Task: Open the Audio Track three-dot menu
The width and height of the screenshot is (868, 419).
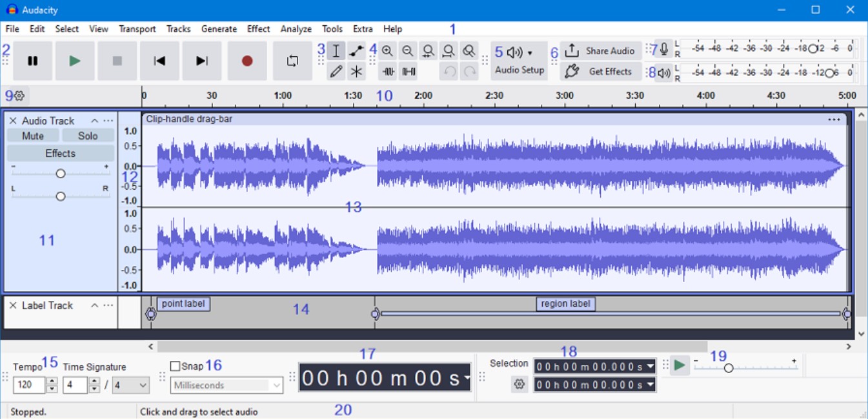Action: point(108,121)
